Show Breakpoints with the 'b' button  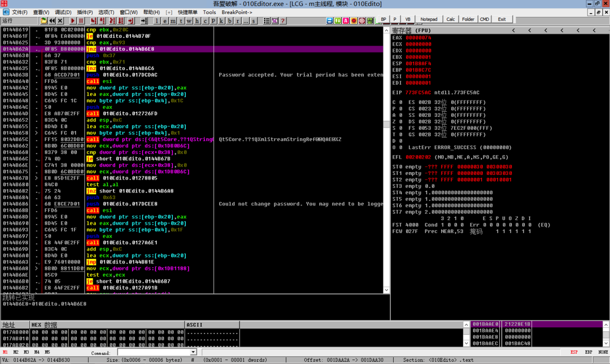click(229, 21)
